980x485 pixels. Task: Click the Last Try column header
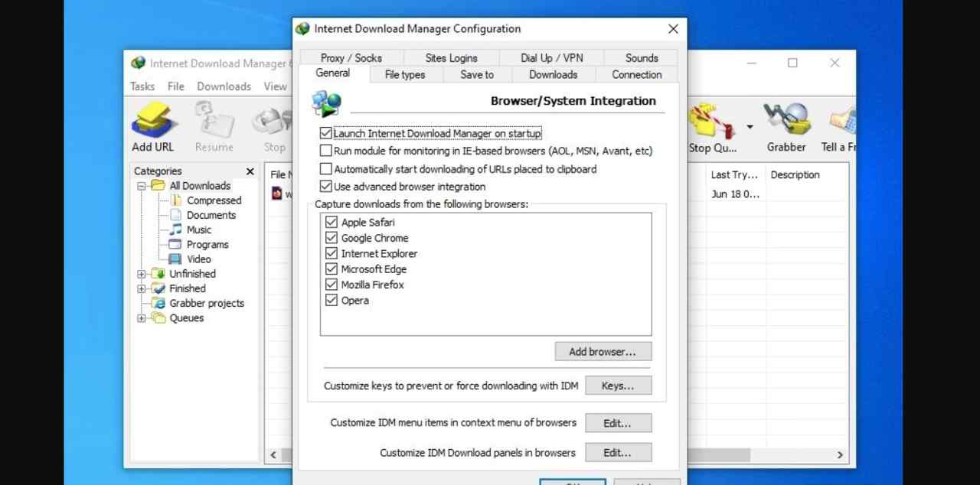click(x=734, y=174)
